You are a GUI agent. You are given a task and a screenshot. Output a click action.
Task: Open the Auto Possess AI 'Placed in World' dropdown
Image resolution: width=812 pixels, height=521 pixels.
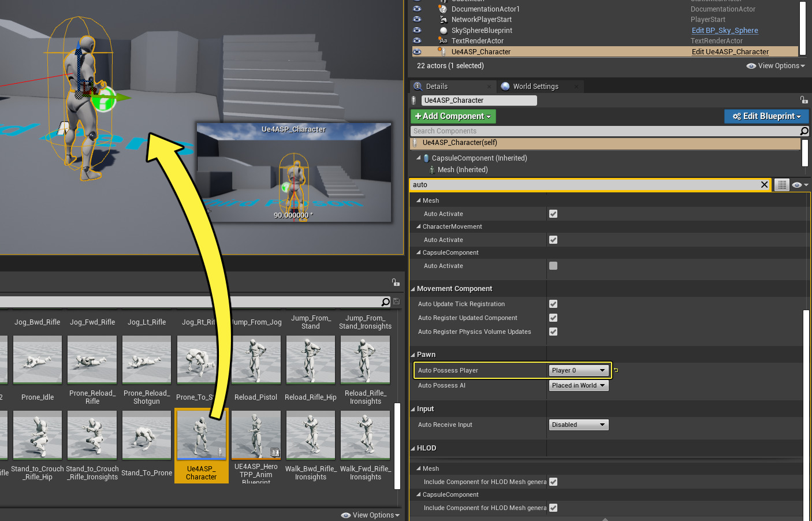click(x=578, y=385)
